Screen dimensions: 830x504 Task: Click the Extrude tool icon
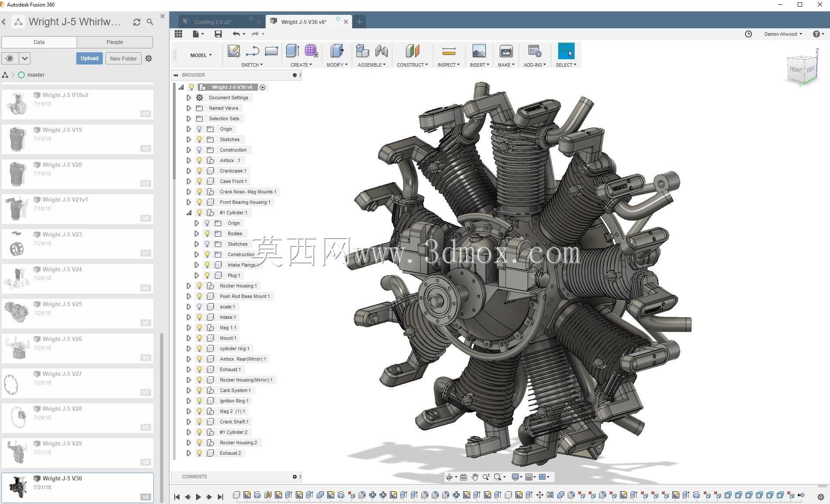tap(292, 51)
